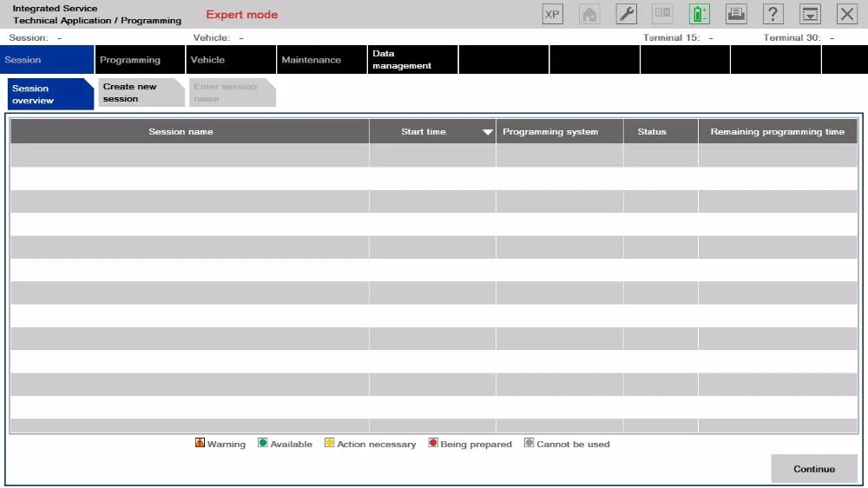Open the home icon in toolbar
868x488 pixels.
point(589,15)
